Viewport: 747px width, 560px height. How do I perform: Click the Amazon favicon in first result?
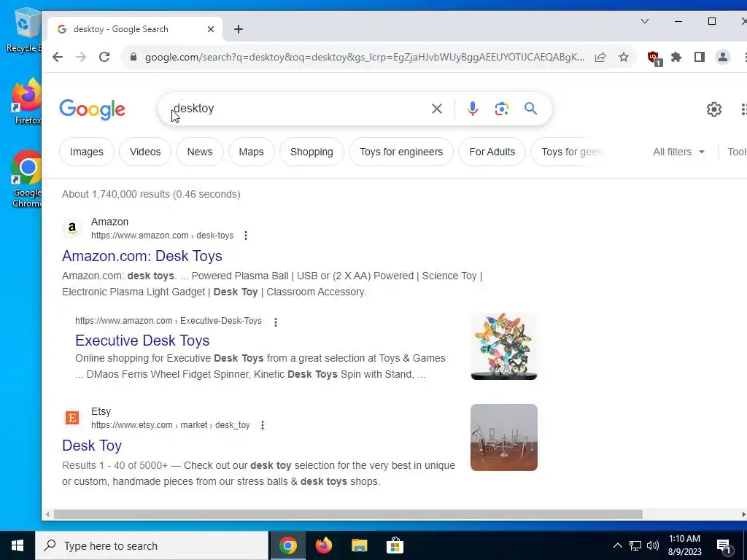pyautogui.click(x=72, y=228)
